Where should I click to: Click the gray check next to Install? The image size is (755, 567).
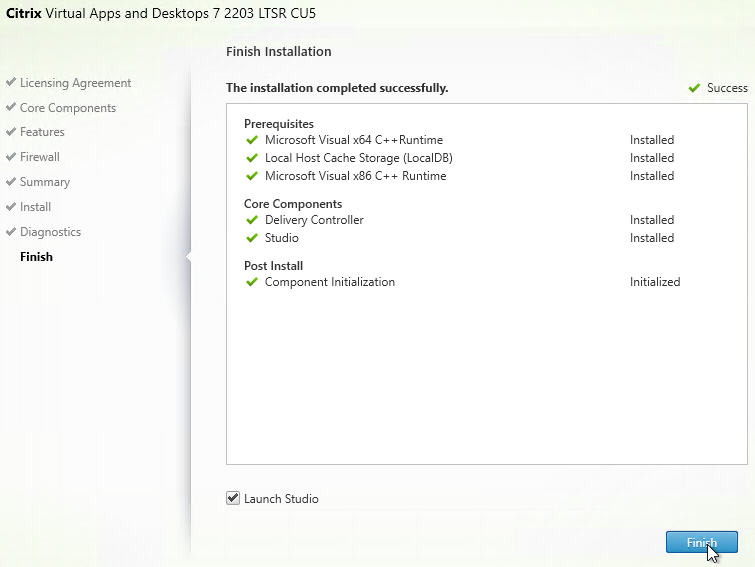tap(11, 206)
